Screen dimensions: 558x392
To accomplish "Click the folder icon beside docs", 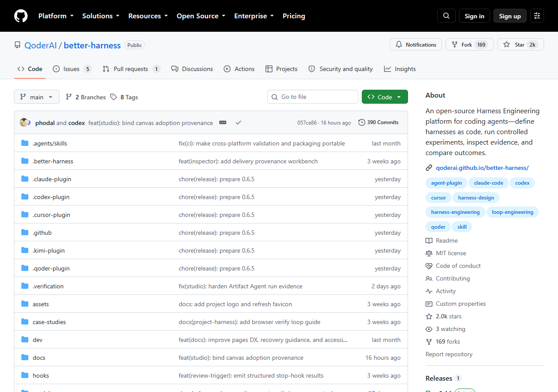I will tap(25, 358).
